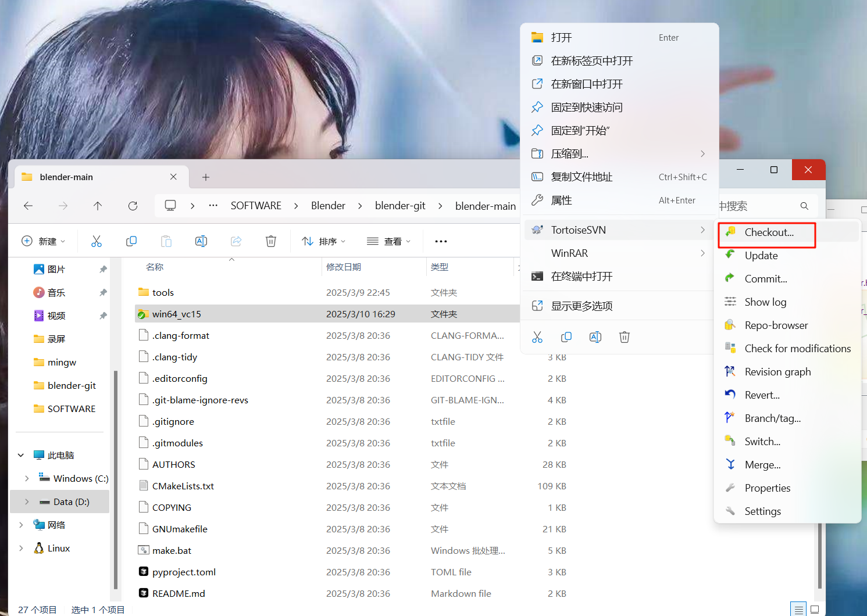
Task: Open the 新建 dropdown
Action: (44, 241)
